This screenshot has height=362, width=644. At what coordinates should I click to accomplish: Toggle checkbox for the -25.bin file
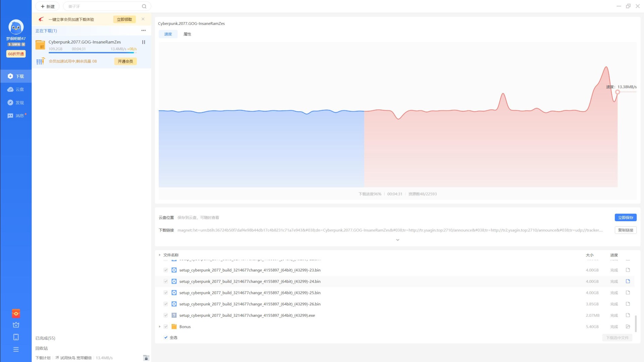point(166,293)
